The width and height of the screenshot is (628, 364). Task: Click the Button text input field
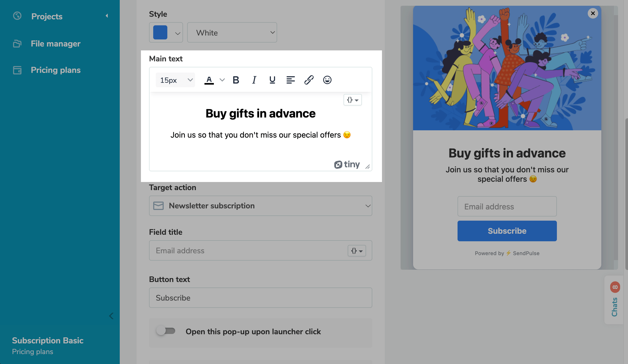click(x=260, y=298)
